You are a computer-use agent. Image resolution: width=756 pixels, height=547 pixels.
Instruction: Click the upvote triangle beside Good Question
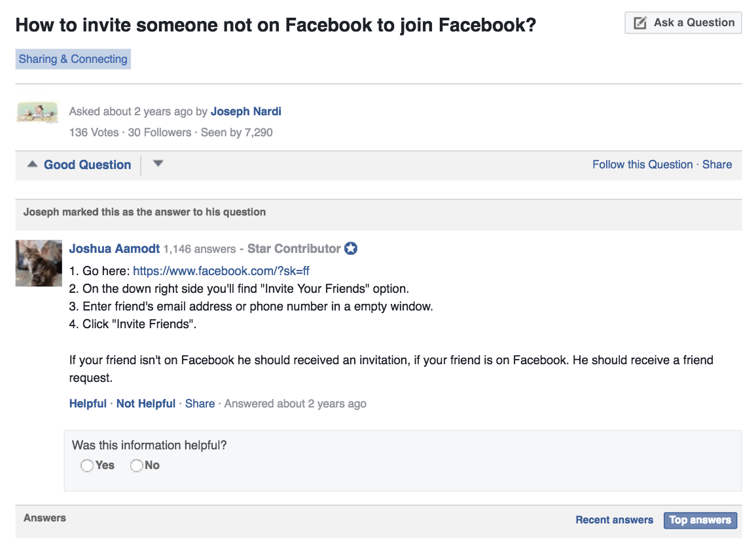pyautogui.click(x=32, y=164)
